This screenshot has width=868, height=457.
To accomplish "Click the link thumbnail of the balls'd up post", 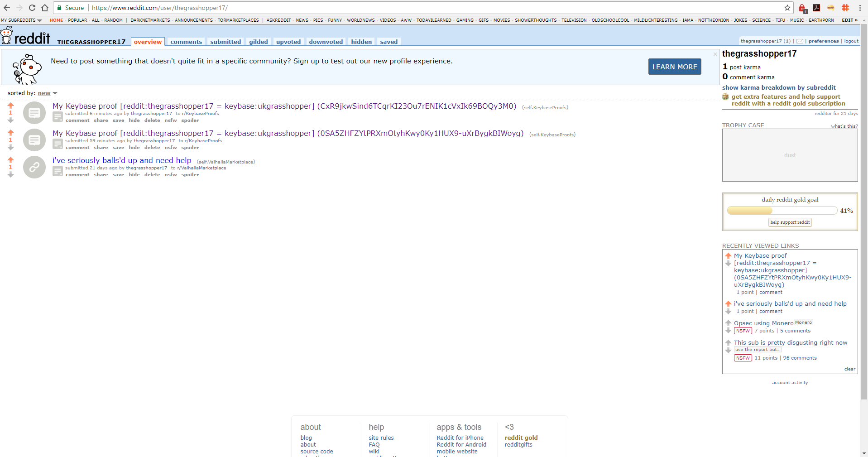I will point(34,167).
